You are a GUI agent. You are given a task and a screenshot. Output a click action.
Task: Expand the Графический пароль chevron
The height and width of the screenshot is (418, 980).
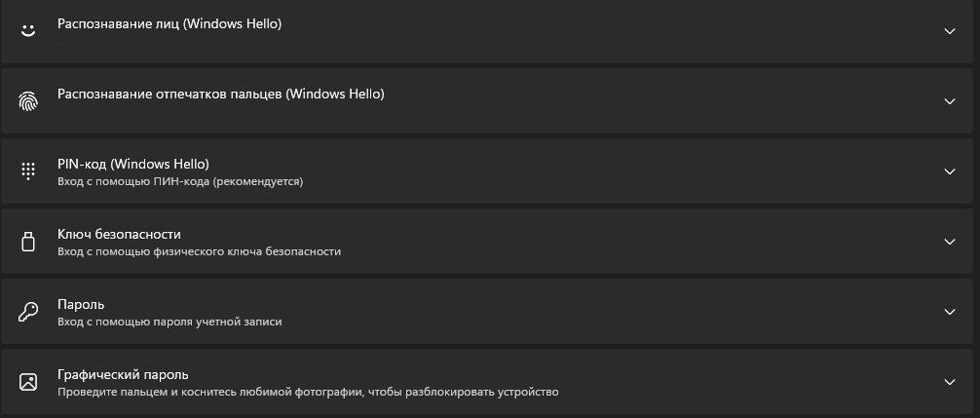tap(950, 382)
